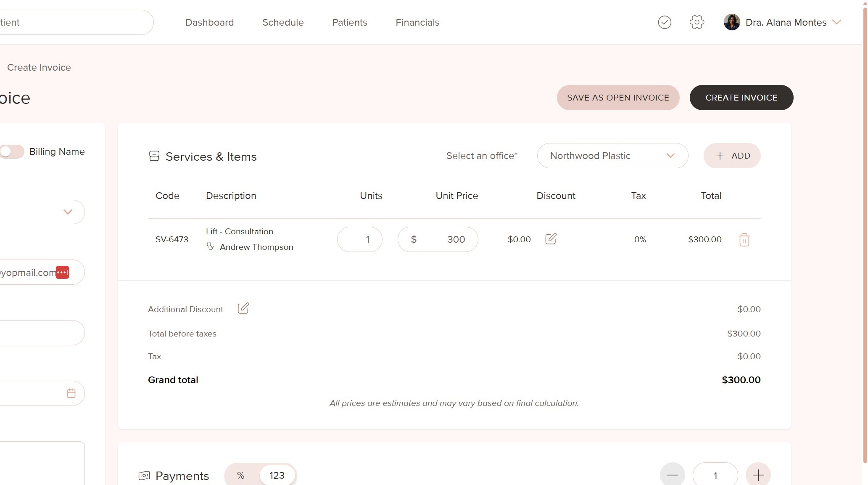Open the Northwood Plastic office dropdown
The width and height of the screenshot is (868, 485).
612,156
